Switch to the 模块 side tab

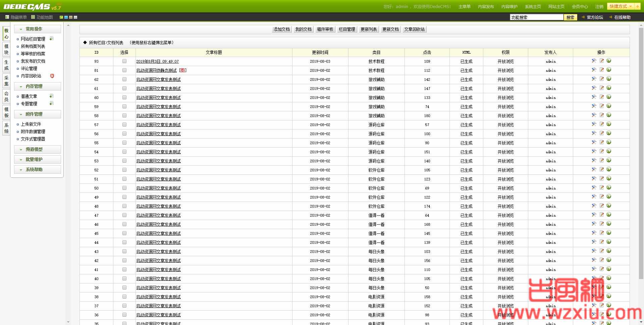click(6, 49)
